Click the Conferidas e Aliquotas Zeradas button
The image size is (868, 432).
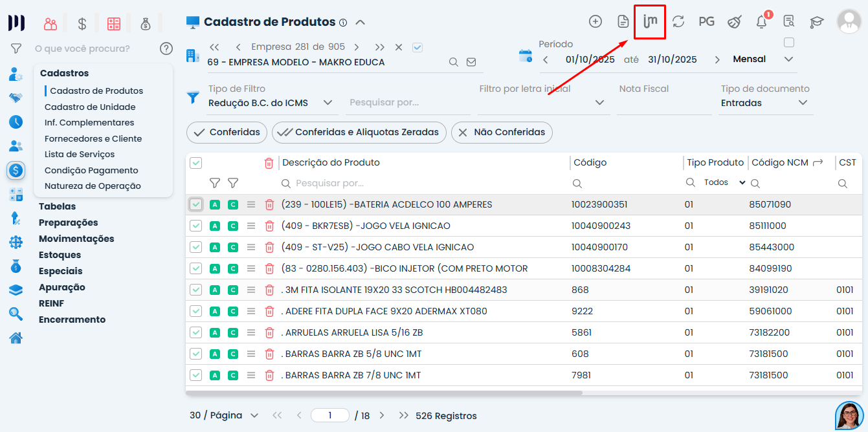click(x=359, y=132)
